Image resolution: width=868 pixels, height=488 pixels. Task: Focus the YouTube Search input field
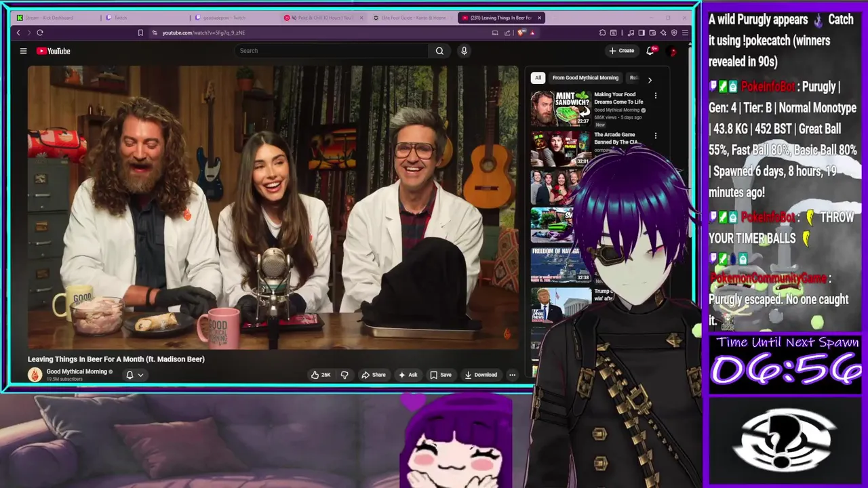point(331,51)
